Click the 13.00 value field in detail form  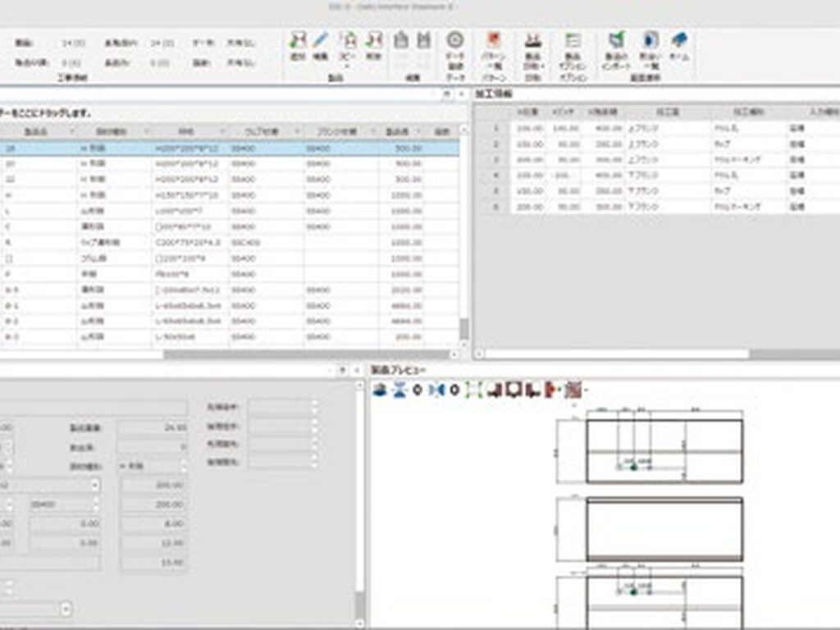coord(153,563)
